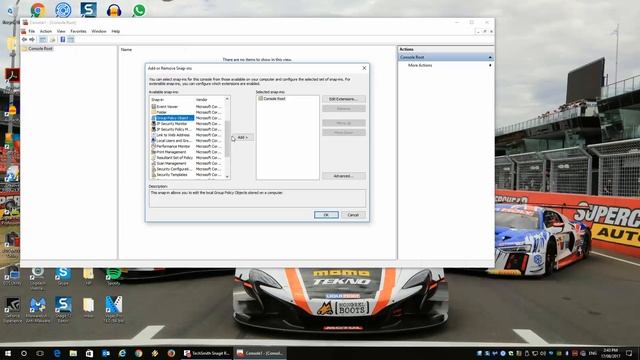Open the Window menu
The image size is (640, 360).
click(x=99, y=31)
